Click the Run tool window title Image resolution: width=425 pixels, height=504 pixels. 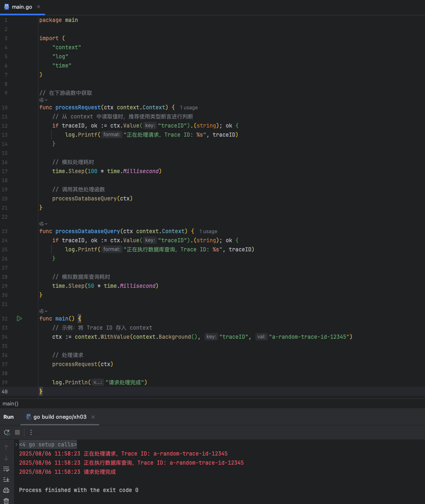tap(9, 417)
